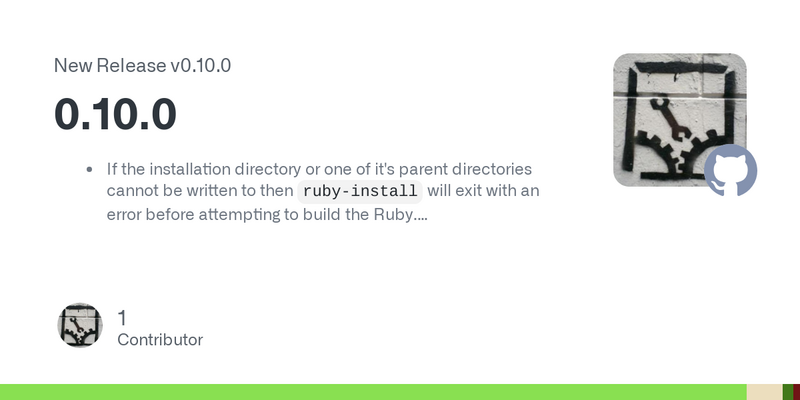
Task: Click the 0.10.0 release title heading
Action: coord(115,114)
